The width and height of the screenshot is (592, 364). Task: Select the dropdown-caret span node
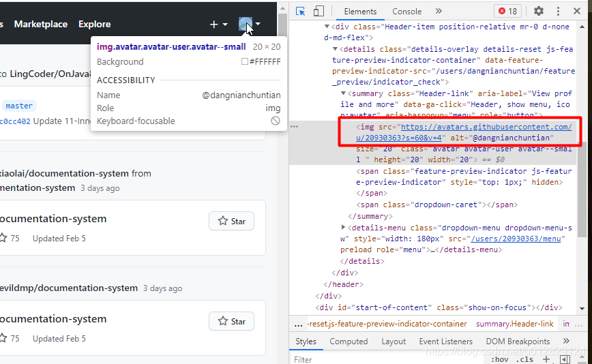coord(436,204)
